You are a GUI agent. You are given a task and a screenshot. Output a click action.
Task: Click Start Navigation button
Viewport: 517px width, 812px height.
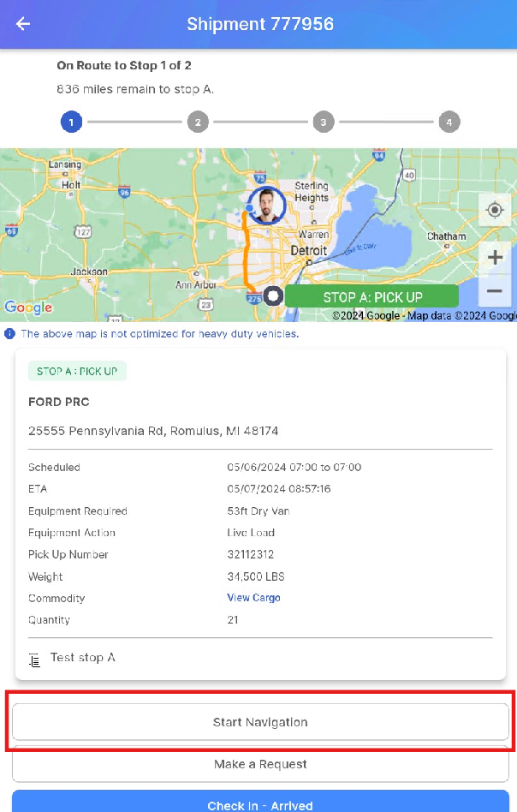[x=260, y=722]
